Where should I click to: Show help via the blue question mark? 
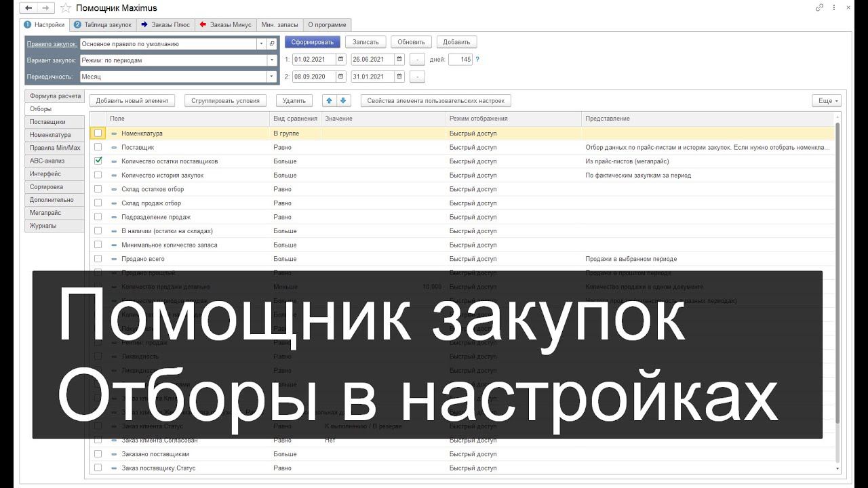477,60
